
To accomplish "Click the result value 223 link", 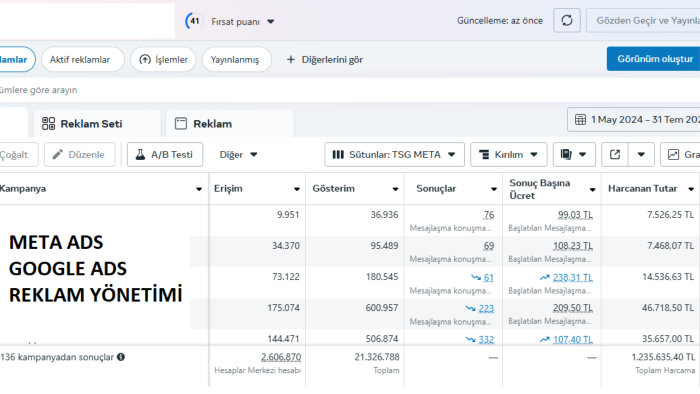I will tap(486, 308).
